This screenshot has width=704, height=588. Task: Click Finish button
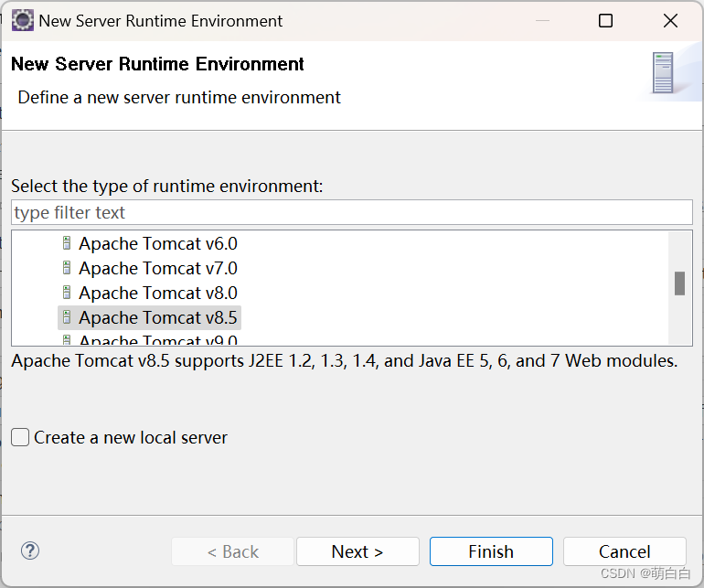(x=491, y=551)
